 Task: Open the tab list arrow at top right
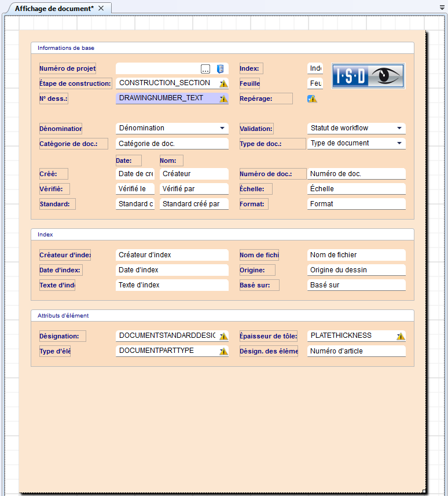[x=442, y=8]
